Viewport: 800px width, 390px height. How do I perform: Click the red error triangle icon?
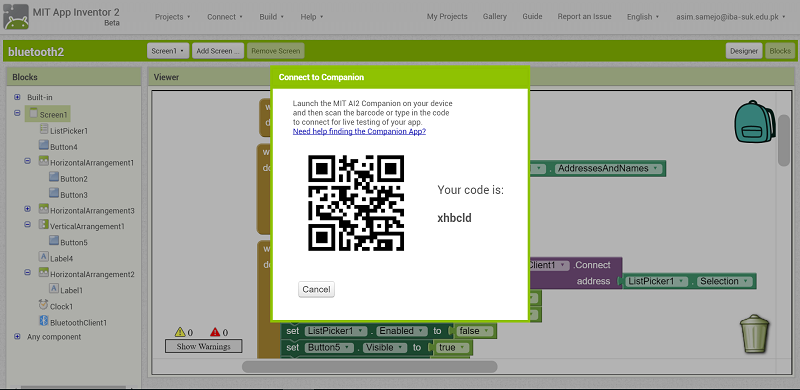[215, 332]
